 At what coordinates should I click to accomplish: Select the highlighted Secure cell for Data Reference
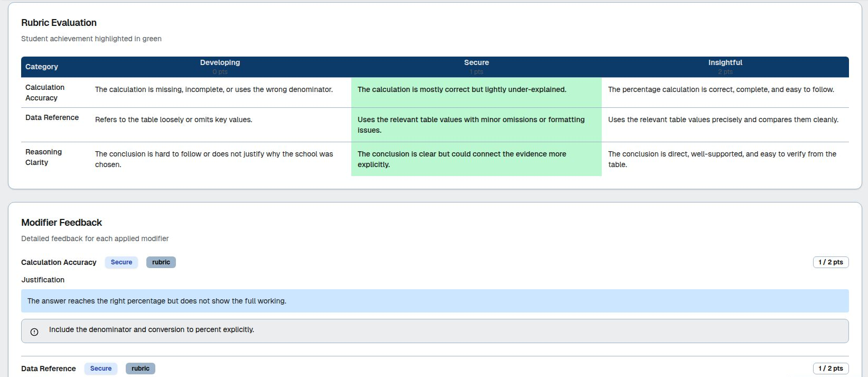pos(476,125)
